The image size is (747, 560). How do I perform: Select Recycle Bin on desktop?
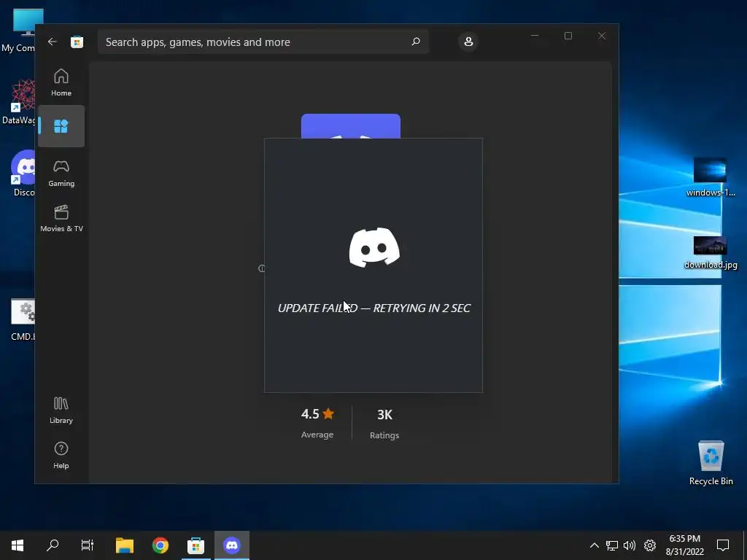(711, 463)
